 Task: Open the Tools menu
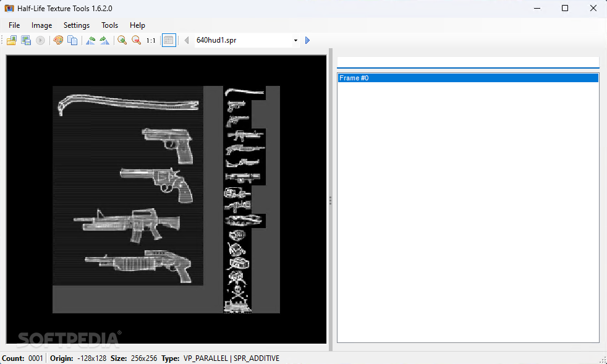click(109, 25)
